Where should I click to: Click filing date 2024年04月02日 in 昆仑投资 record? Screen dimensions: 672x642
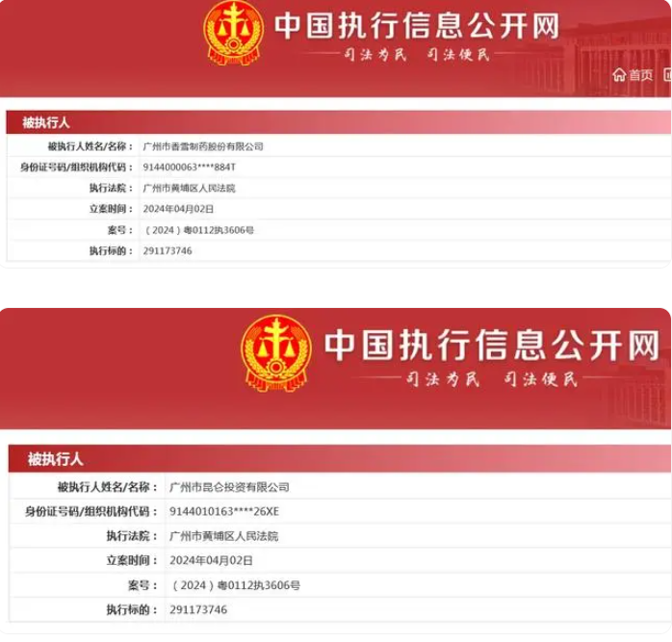coord(211,560)
